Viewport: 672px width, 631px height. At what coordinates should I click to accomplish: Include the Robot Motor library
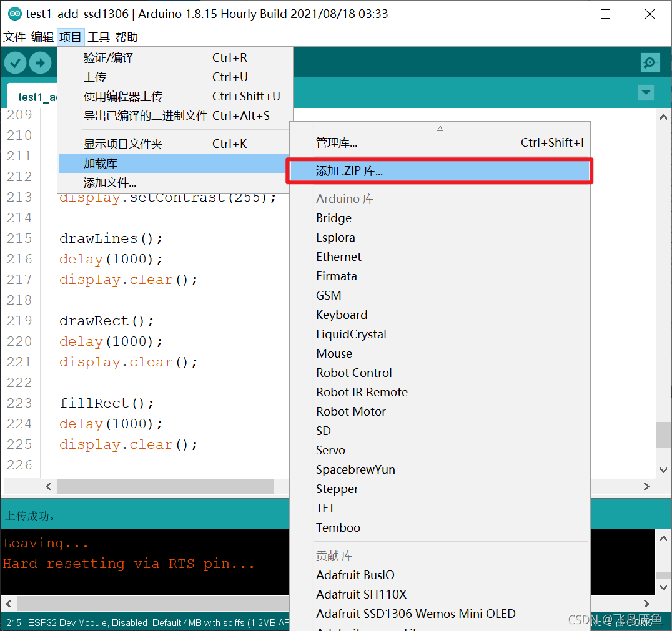coord(440,411)
